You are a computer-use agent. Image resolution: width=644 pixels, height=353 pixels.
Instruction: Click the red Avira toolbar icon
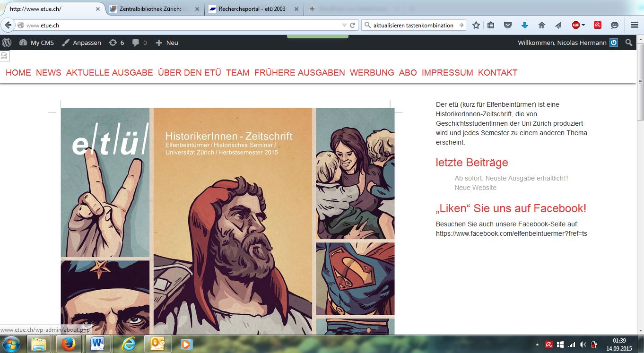tap(598, 26)
